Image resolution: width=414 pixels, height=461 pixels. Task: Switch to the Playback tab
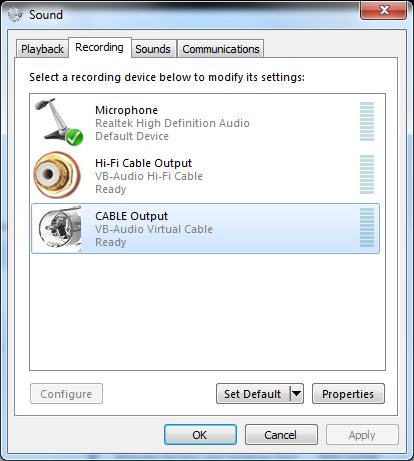click(42, 49)
